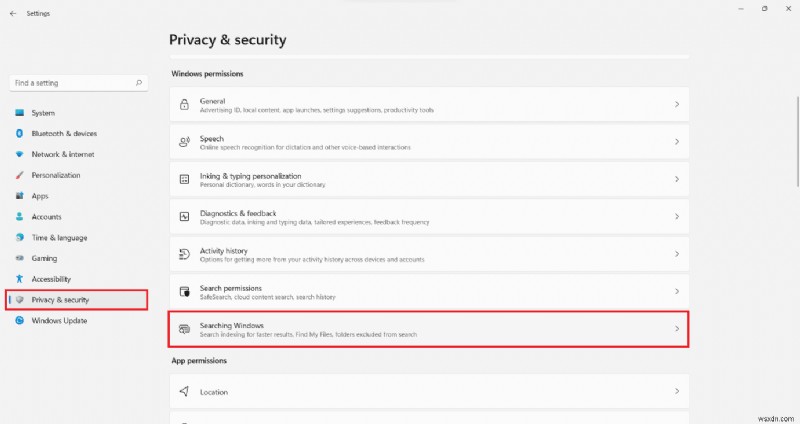Open Activity history title

223,251
